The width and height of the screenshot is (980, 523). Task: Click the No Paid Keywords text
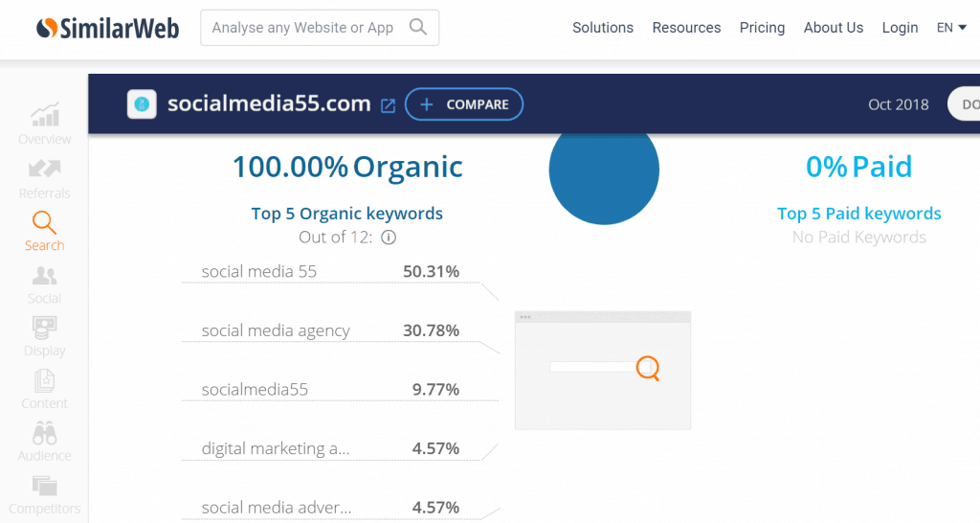(x=858, y=238)
